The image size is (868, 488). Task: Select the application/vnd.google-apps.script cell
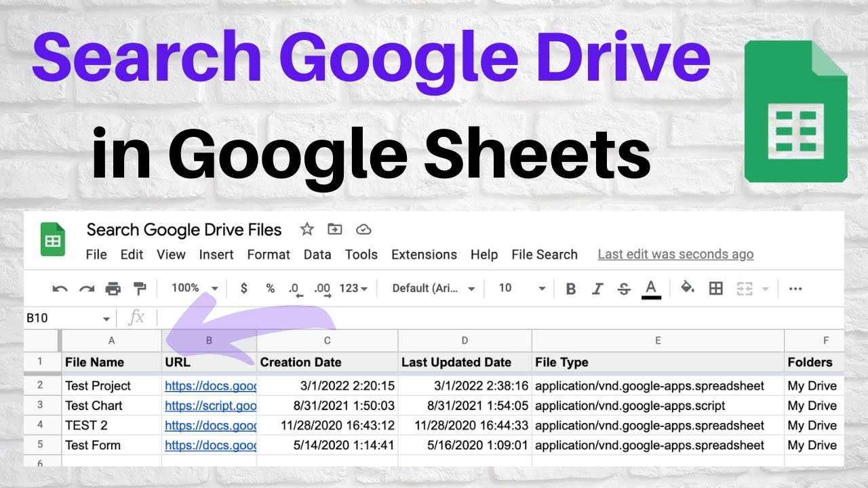[x=658, y=405]
